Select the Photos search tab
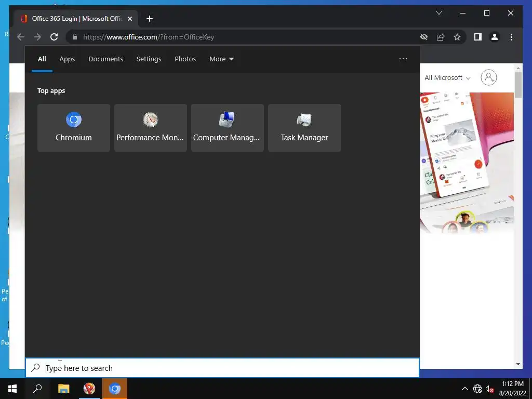This screenshot has width=532, height=399. 185,59
